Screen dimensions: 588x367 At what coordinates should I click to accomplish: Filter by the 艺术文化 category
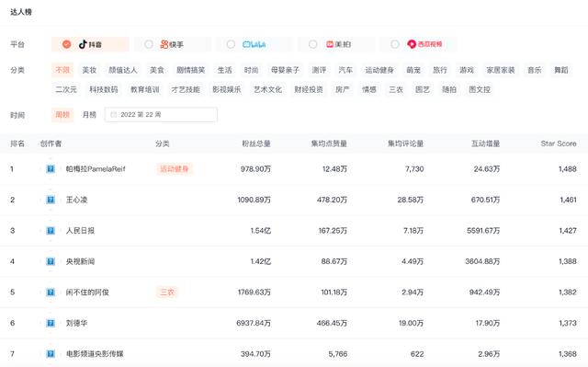click(267, 89)
